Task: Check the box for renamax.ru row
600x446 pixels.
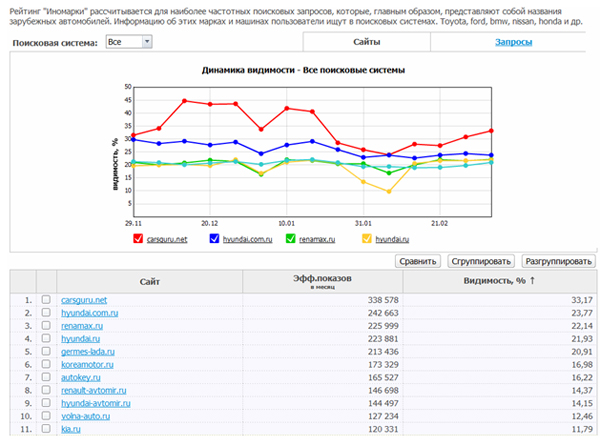Action: tap(46, 326)
